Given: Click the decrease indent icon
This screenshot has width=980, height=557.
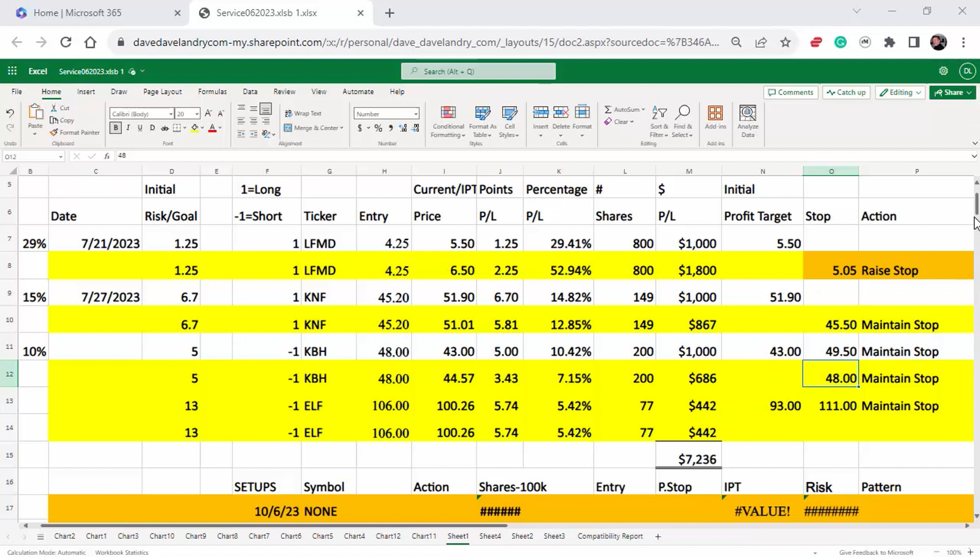Looking at the screenshot, I should tap(241, 134).
